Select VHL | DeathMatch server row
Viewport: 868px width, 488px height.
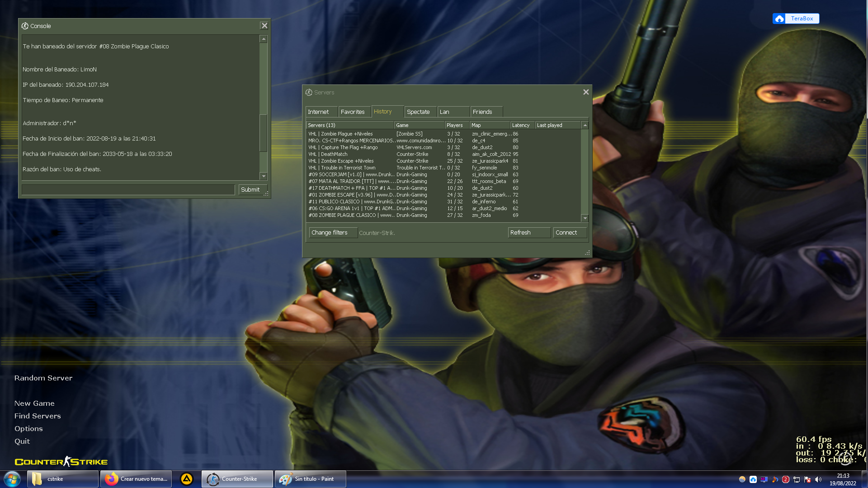(x=443, y=154)
